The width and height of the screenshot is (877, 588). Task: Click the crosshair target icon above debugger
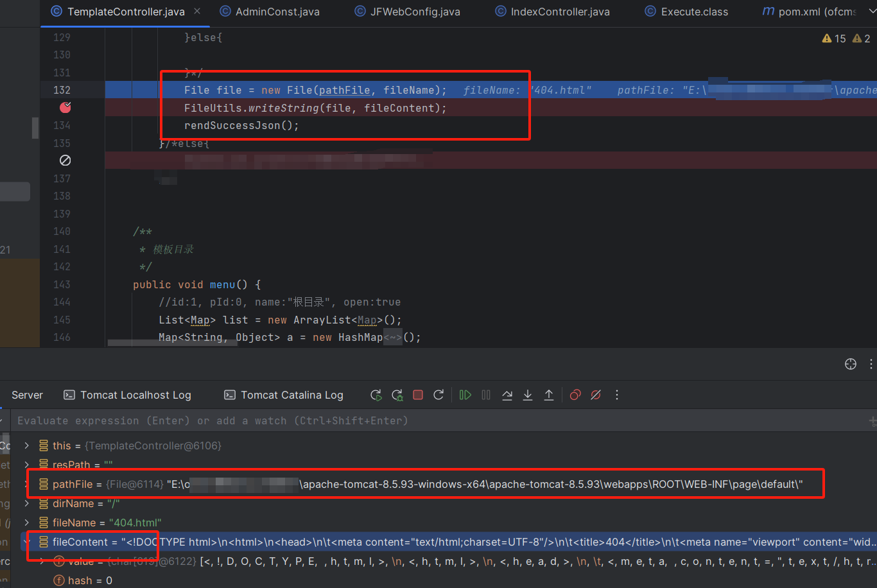[851, 364]
